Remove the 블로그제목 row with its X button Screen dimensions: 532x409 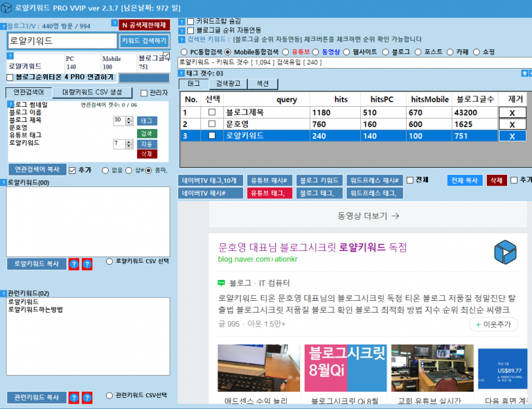(x=512, y=112)
